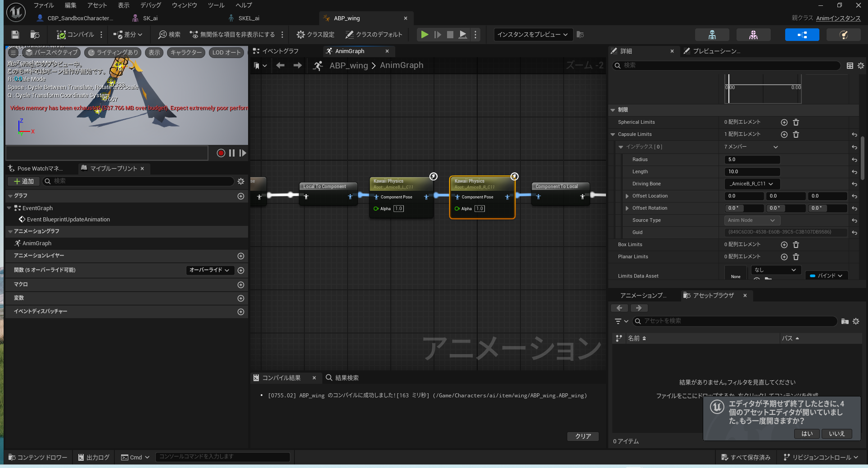Toggle the Lighting view mode button
The image size is (868, 468).
pyautogui.click(x=113, y=53)
